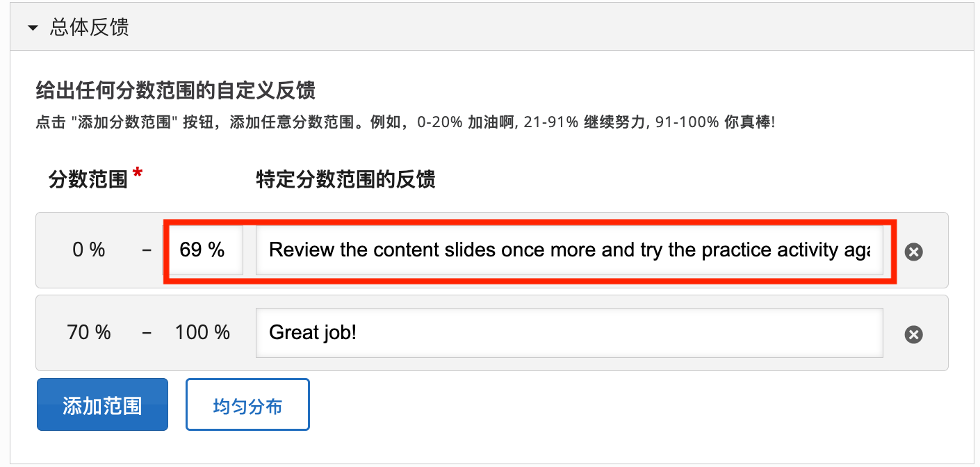Select the 100 % upper bound value

point(202,333)
